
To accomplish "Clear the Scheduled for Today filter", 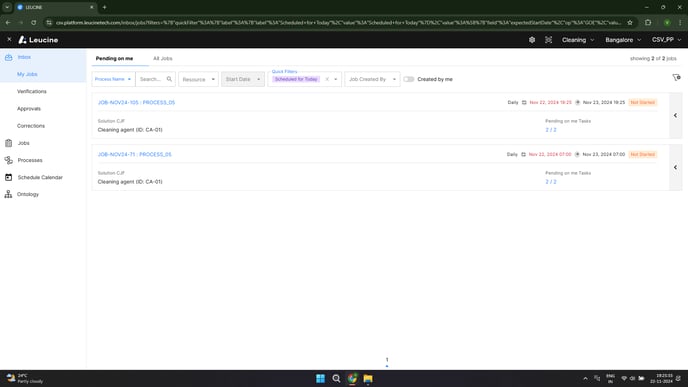I will (x=327, y=79).
